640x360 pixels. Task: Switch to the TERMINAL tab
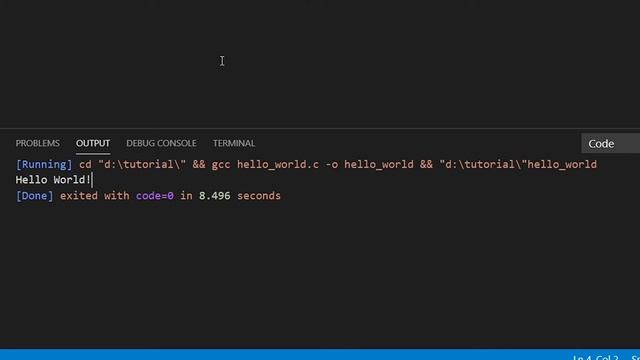pos(234,143)
